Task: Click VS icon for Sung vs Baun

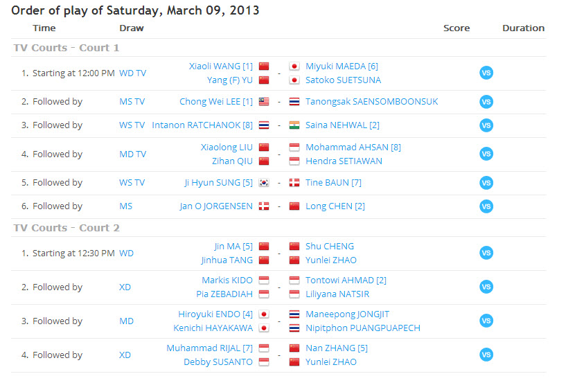Action: (486, 183)
